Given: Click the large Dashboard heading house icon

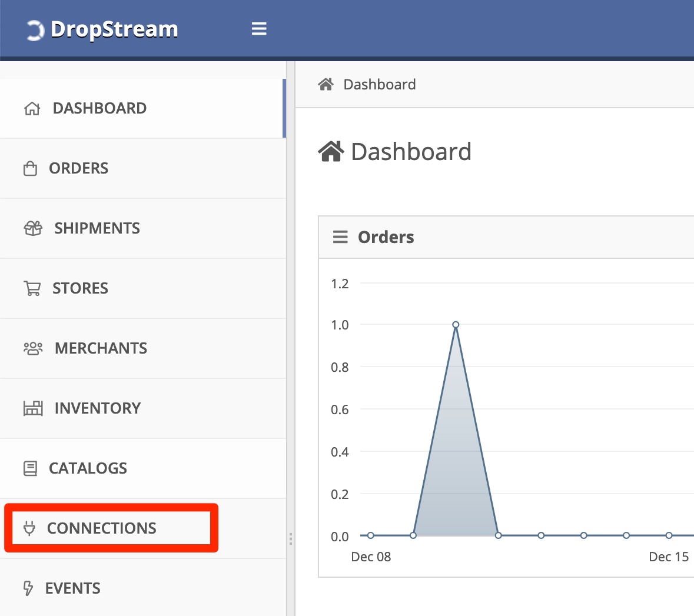Looking at the screenshot, I should [x=331, y=151].
